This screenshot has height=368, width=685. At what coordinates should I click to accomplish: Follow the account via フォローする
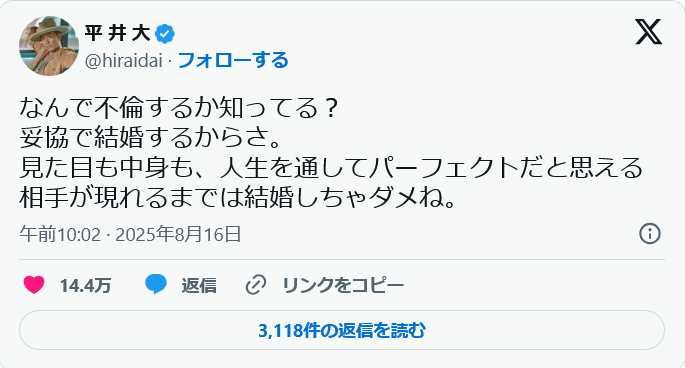[x=233, y=60]
